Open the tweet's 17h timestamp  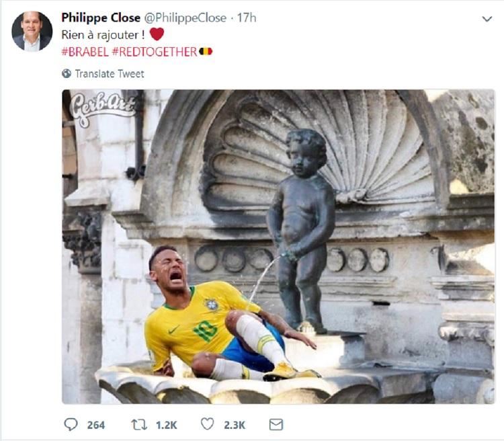[248, 18]
